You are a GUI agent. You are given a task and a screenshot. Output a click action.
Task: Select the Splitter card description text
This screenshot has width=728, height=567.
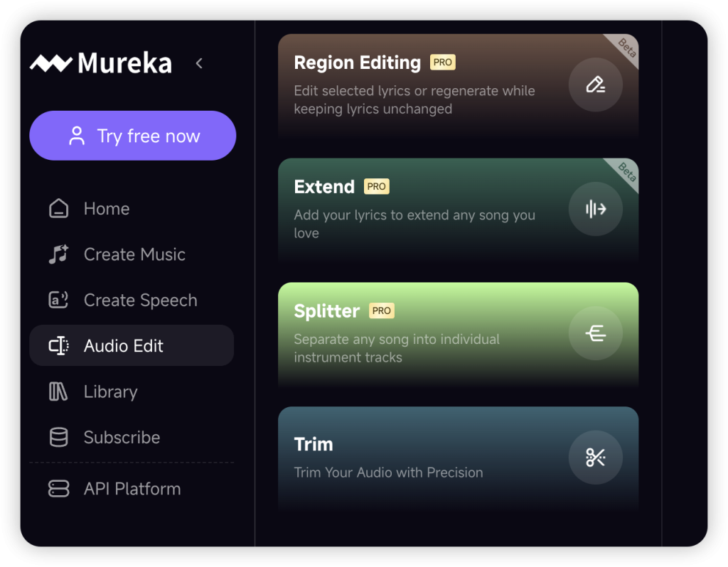[397, 348]
